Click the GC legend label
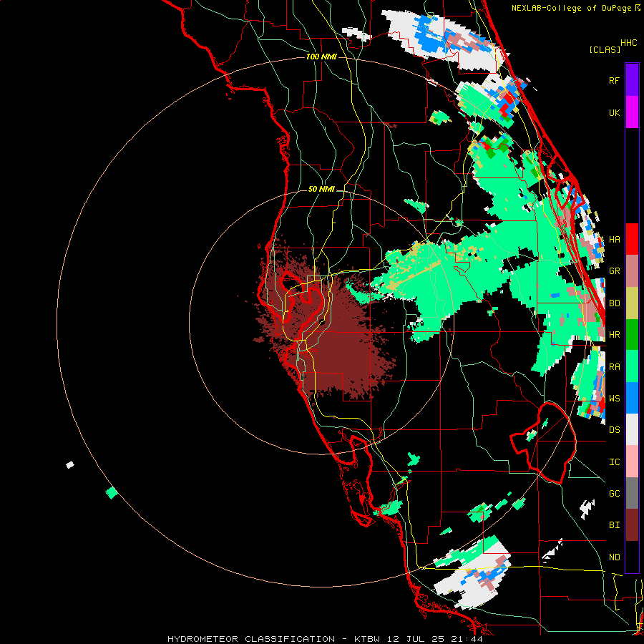 614,494
